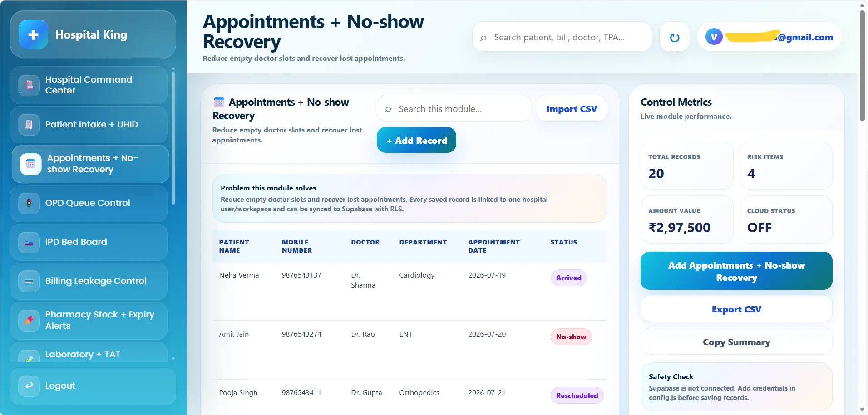Click the Rescheduled badge for Pooja Singh
The image size is (868, 415).
tap(577, 395)
